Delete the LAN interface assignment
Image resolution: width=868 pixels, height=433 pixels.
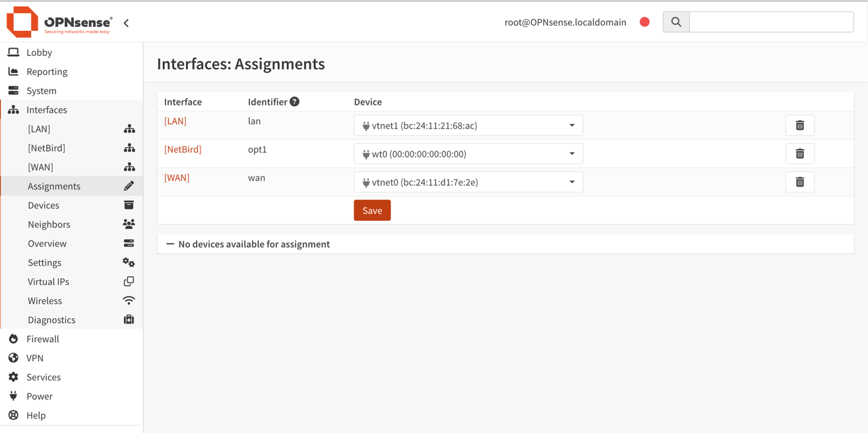[799, 125]
